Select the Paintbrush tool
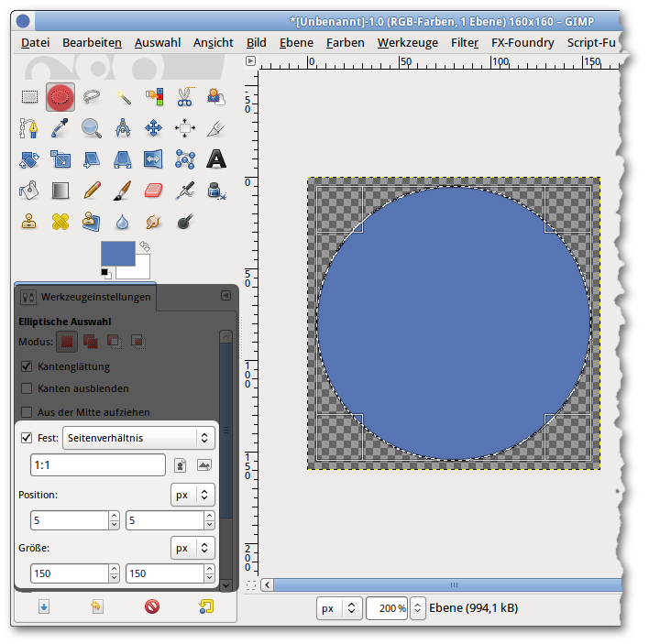This screenshot has height=644, width=649. point(123,191)
